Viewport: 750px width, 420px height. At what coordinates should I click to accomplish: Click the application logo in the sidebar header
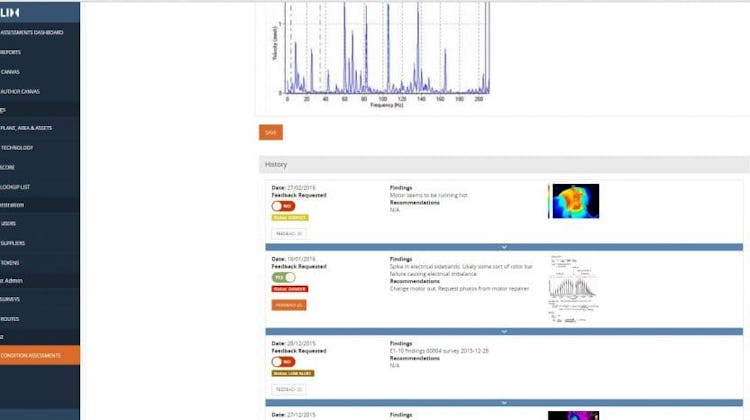coord(10,13)
